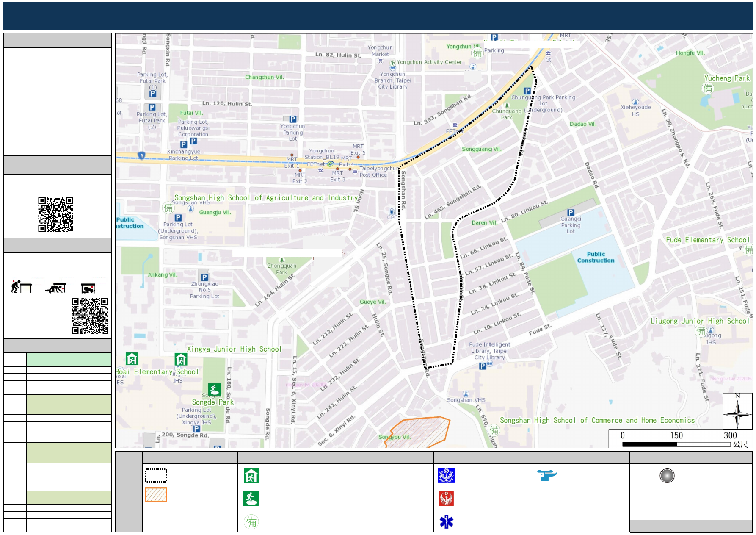
Task: Click the Puluowangsi Corporation parking icon
Action: [193, 141]
